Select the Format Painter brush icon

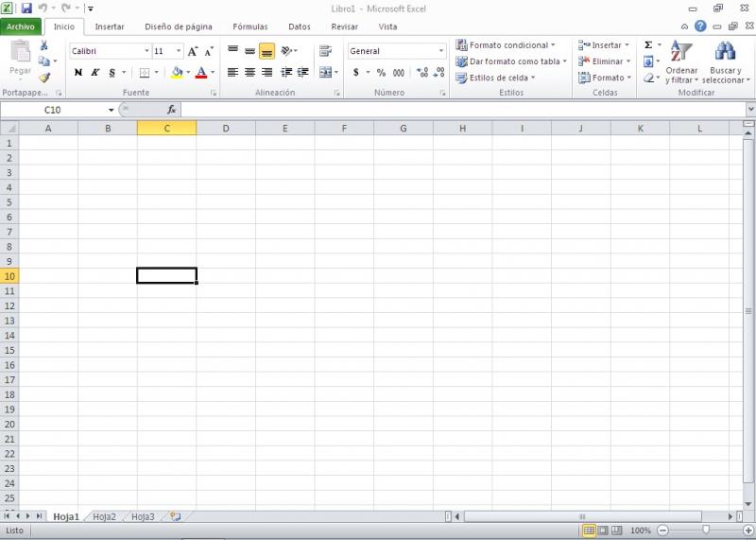coord(44,78)
